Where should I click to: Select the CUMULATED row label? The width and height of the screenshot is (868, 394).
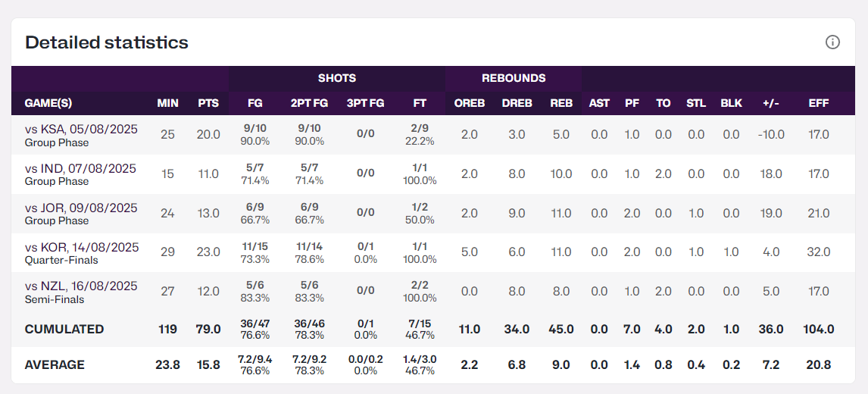[x=64, y=329]
